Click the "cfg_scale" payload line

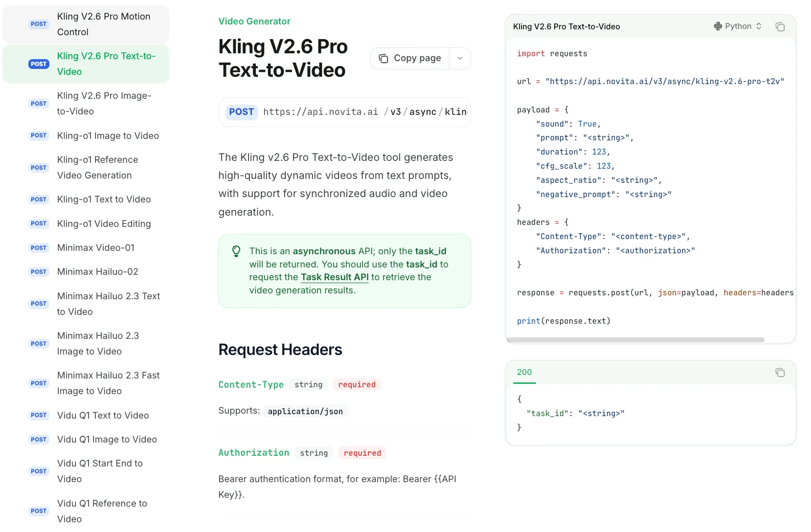tap(575, 166)
